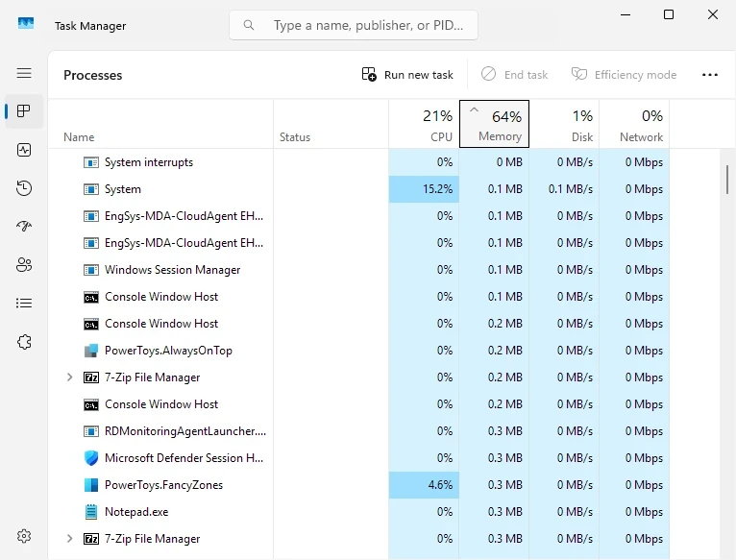Click Windows Session Manager 0 Mbps cell
736x560 pixels.
pyautogui.click(x=634, y=270)
